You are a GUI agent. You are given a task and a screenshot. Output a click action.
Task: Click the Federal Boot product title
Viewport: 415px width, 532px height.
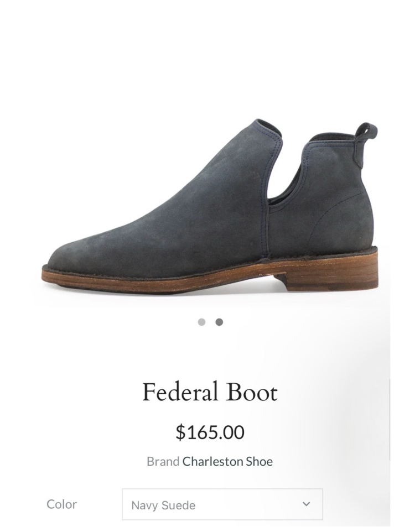click(x=210, y=392)
